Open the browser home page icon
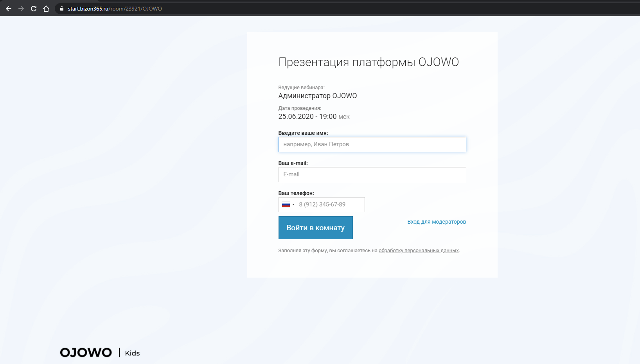The width and height of the screenshot is (640, 364). [x=46, y=9]
